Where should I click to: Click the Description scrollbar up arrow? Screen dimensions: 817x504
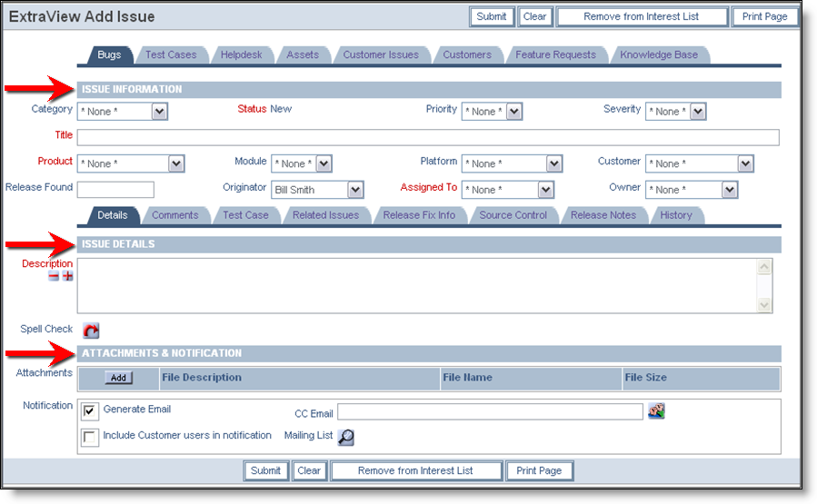(764, 267)
